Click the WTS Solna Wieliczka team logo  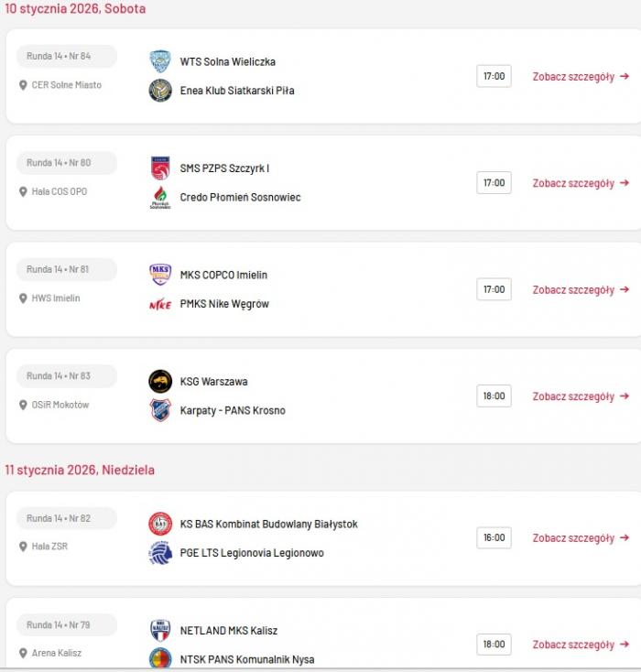click(160, 61)
